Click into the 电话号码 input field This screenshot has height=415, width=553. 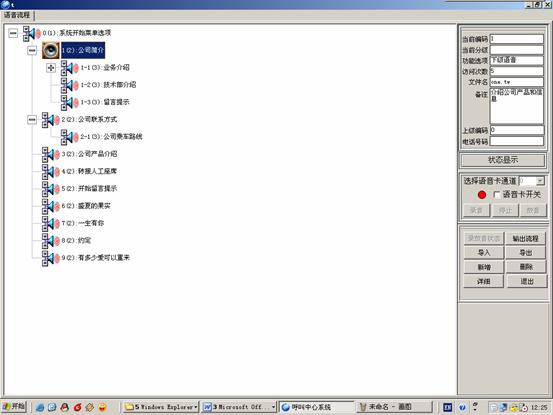[517, 141]
